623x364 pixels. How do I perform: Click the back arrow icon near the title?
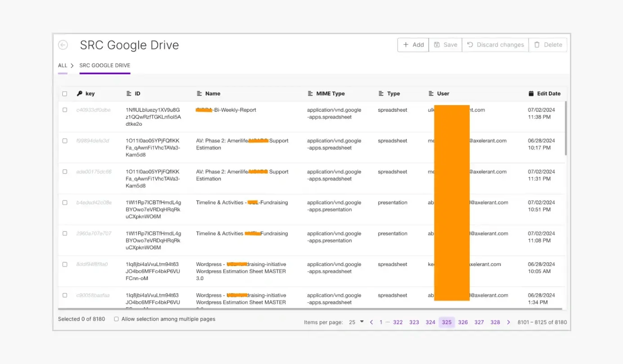tap(63, 45)
